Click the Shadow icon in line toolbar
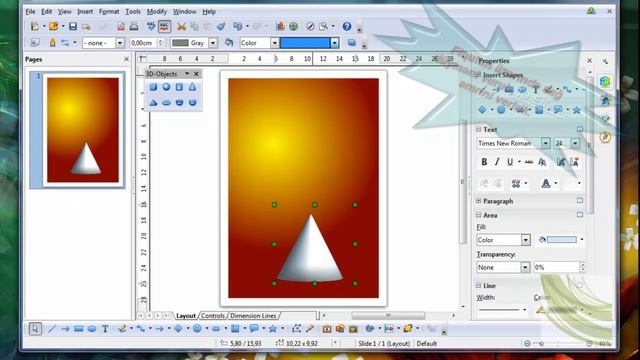Image resolution: width=640 pixels, height=360 pixels. pos(351,42)
